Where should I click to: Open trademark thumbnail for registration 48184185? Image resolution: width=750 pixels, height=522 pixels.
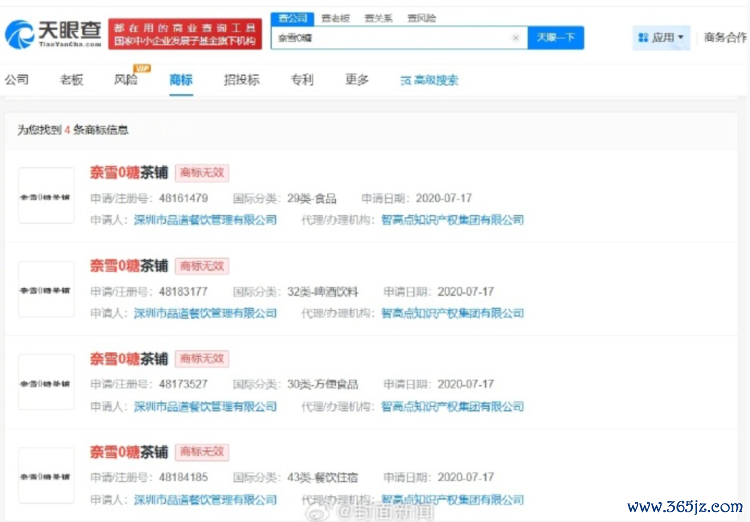(x=46, y=475)
